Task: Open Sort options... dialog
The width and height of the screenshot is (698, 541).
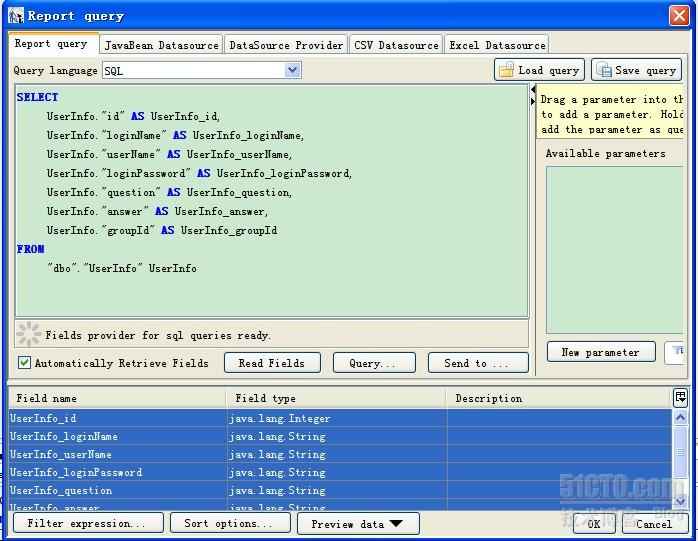Action: click(x=230, y=523)
